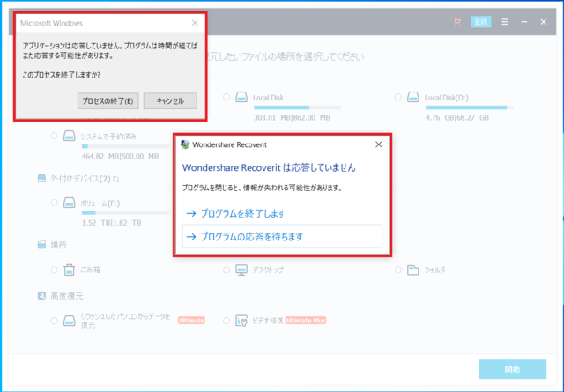The width and height of the screenshot is (564, 392).
Task: Select the Local Disk radio button
Action: (x=226, y=97)
